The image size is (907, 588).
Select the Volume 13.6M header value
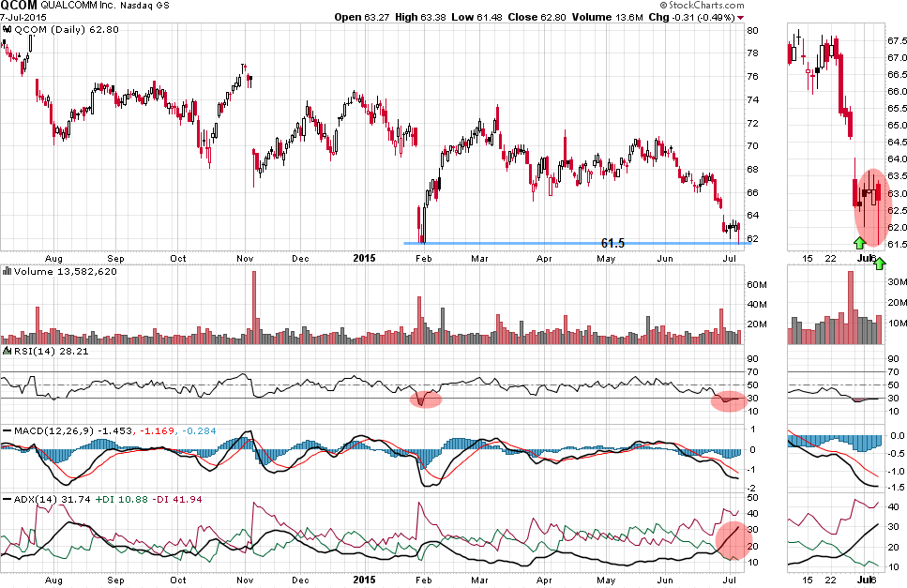pos(608,17)
